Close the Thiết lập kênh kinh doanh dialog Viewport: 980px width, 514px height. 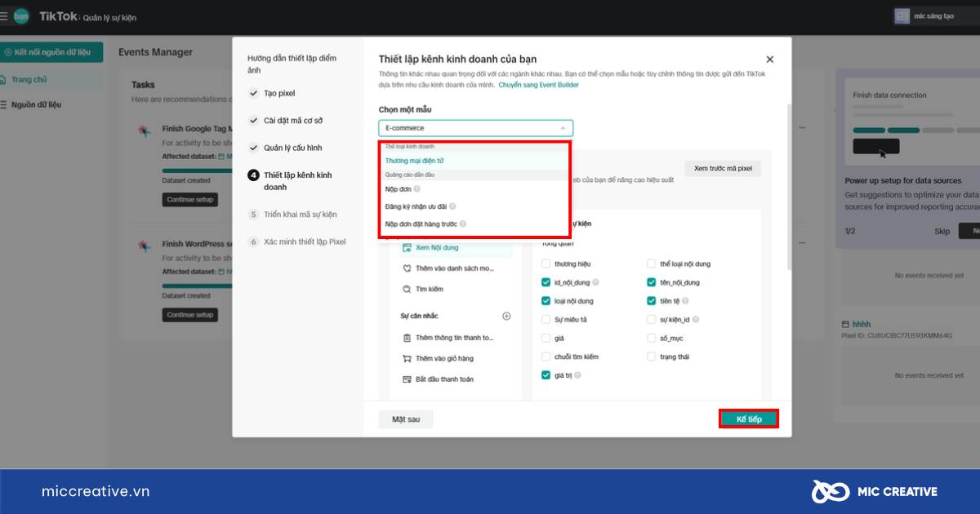(x=769, y=60)
